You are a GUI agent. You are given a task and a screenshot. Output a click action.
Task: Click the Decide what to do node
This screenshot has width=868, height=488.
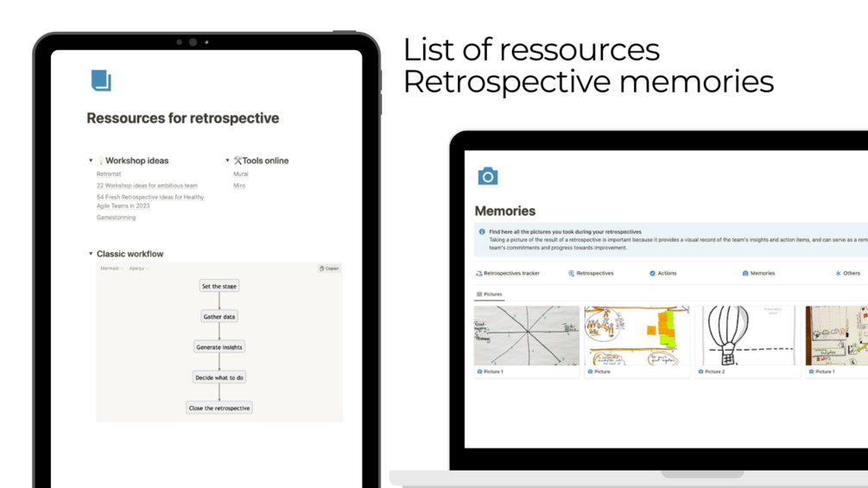coord(219,377)
